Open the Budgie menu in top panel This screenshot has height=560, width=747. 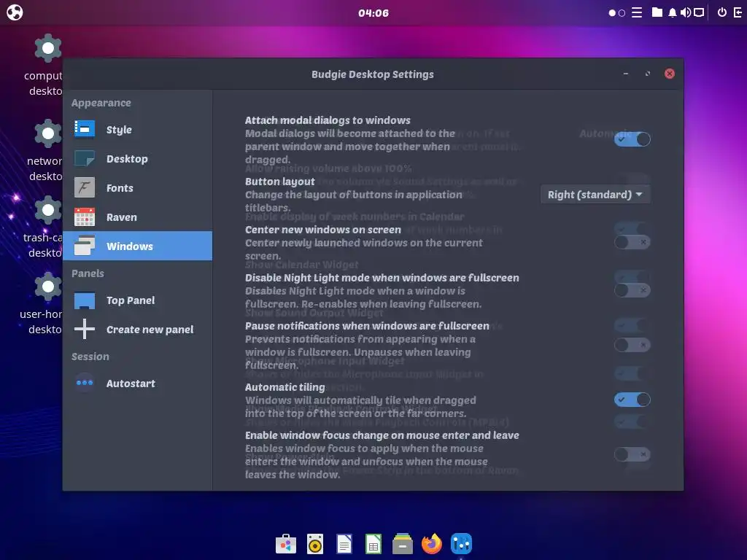15,12
